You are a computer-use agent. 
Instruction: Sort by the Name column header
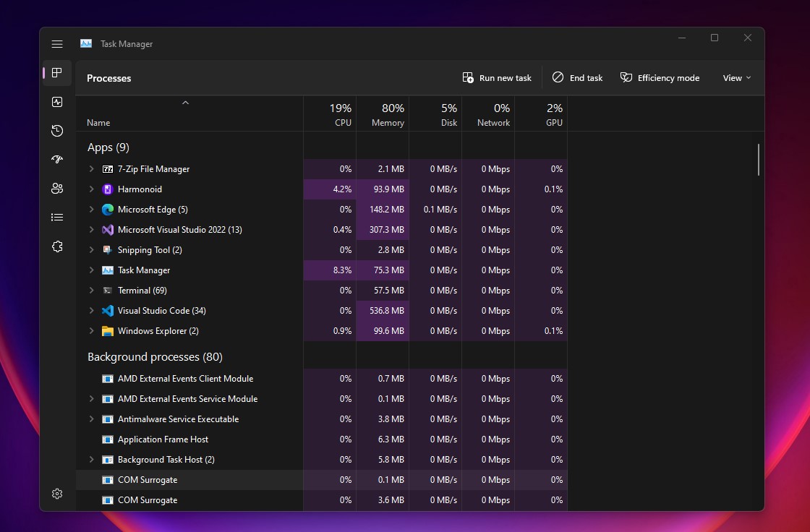tap(189, 114)
